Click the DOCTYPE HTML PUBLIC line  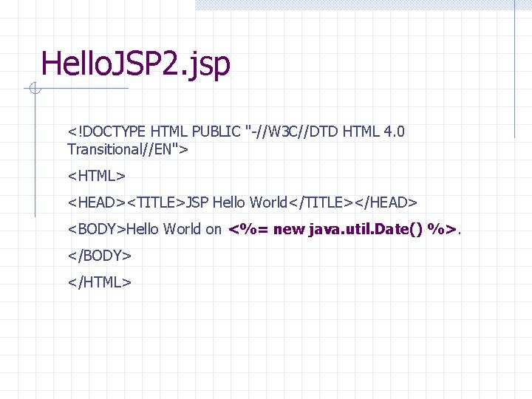click(236, 132)
